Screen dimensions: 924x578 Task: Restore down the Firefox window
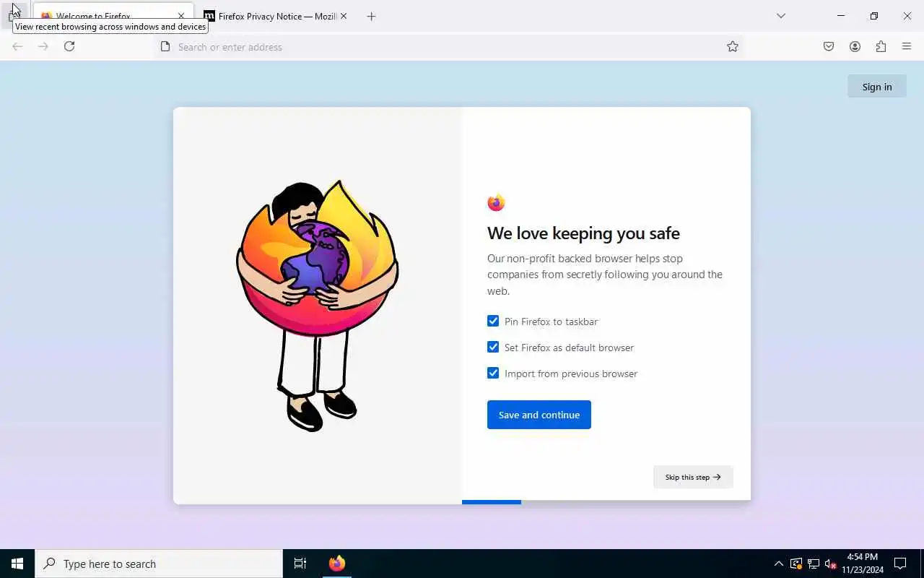click(x=874, y=16)
